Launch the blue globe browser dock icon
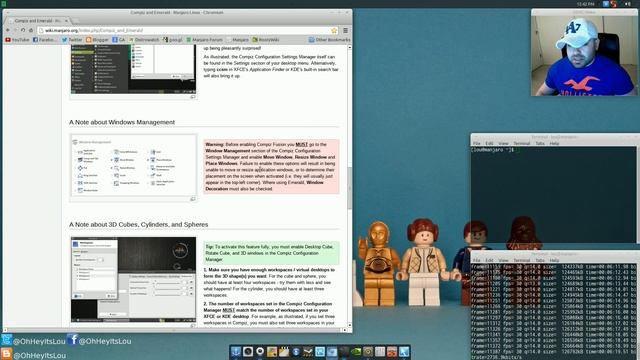This screenshot has height=360, width=640. (x=296, y=351)
